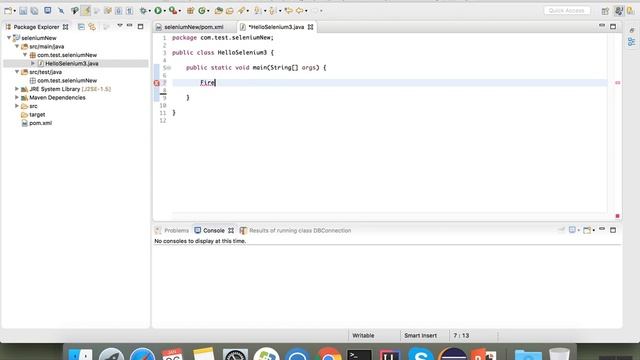Image resolution: width=640 pixels, height=360 pixels.
Task: Click the green Run button
Action: (158, 11)
